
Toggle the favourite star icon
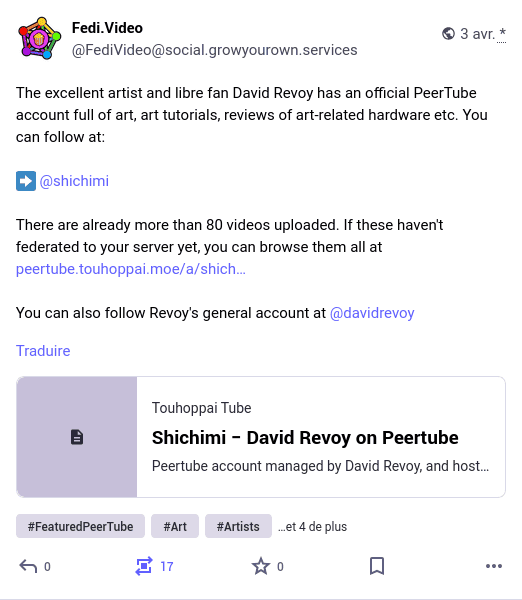point(261,566)
